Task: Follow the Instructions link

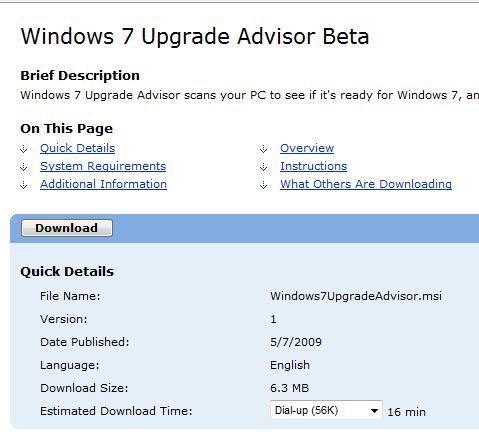Action: [x=313, y=166]
